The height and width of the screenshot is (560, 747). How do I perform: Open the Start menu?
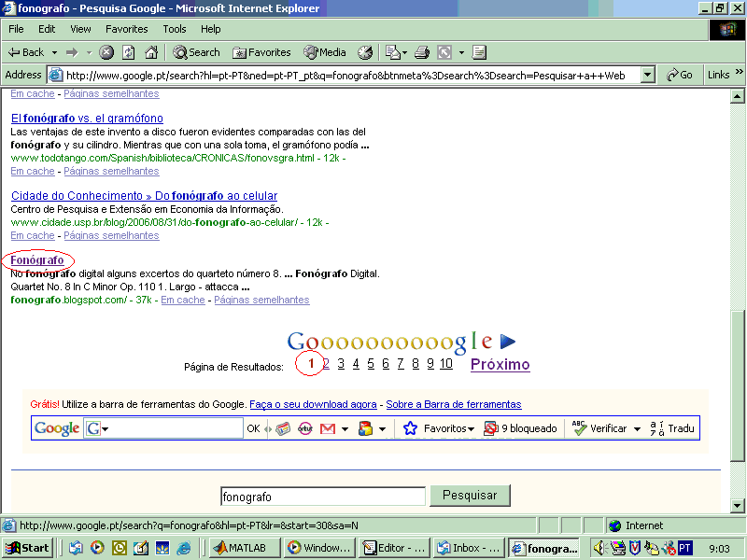click(27, 548)
